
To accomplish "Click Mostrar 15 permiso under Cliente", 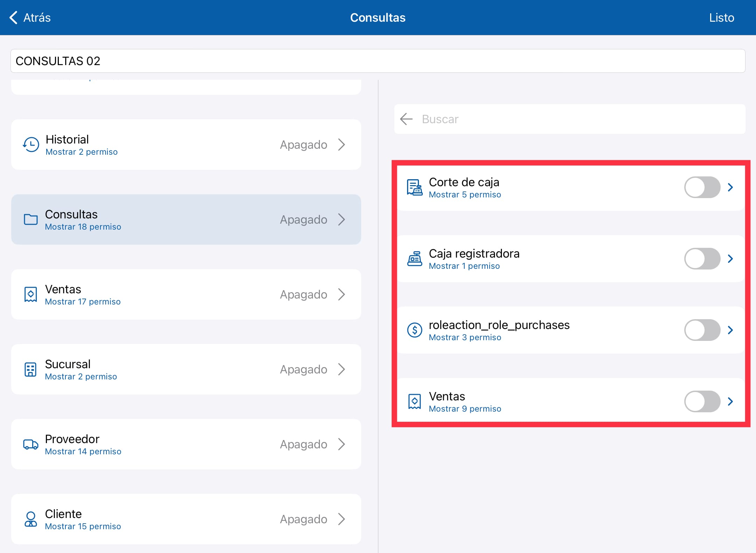I will [x=83, y=526].
